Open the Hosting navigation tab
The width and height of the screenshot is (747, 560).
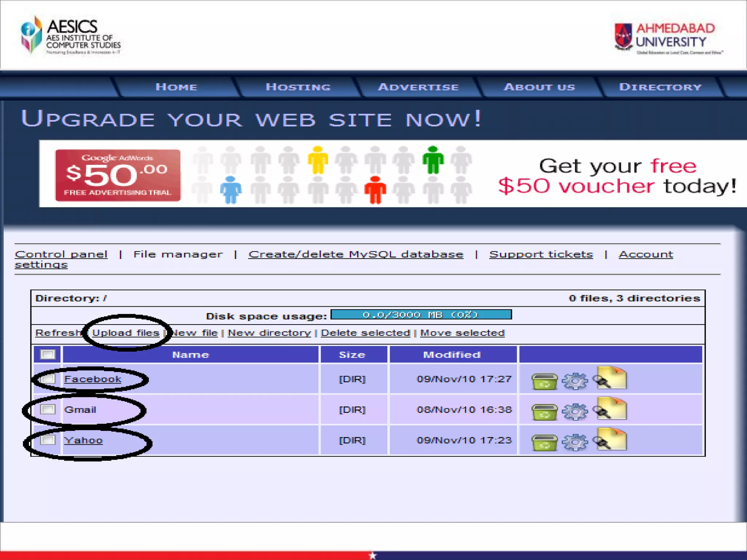pos(298,87)
